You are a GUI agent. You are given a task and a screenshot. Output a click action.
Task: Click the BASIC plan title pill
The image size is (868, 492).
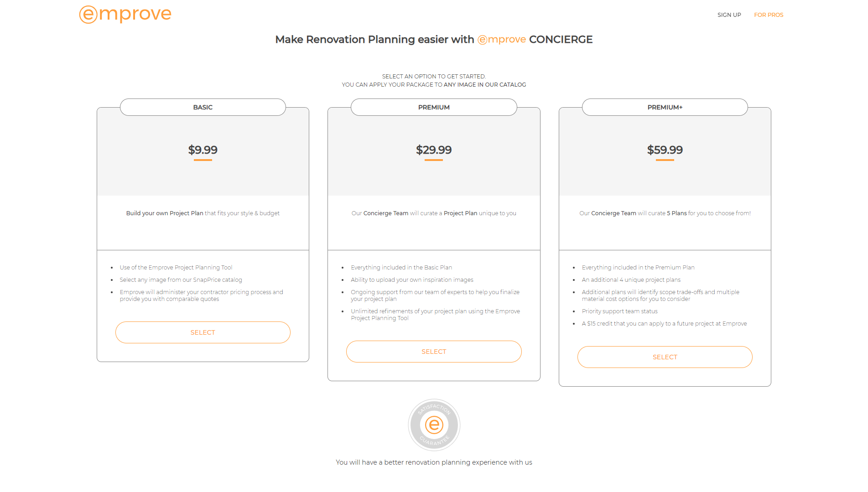[203, 107]
